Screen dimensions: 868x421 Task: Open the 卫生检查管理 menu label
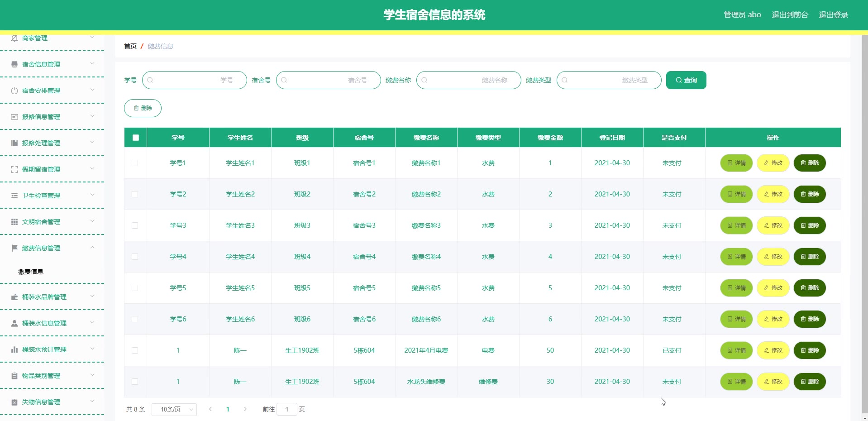41,196
